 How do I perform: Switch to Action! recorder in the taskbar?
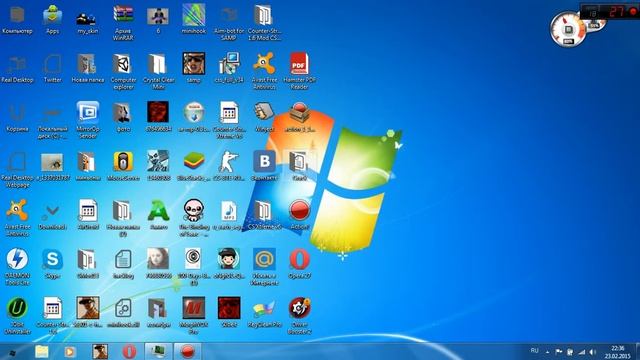click(x=187, y=351)
